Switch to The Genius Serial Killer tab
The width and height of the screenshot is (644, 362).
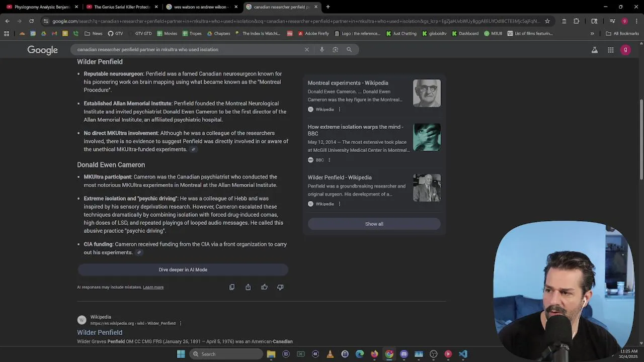point(119,7)
